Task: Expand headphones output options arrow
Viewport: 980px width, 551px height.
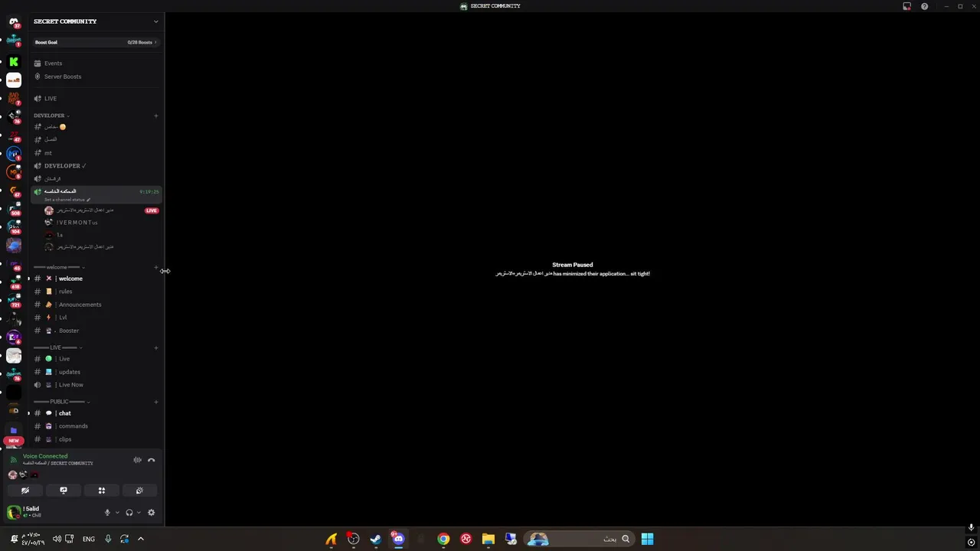Action: coord(138,513)
